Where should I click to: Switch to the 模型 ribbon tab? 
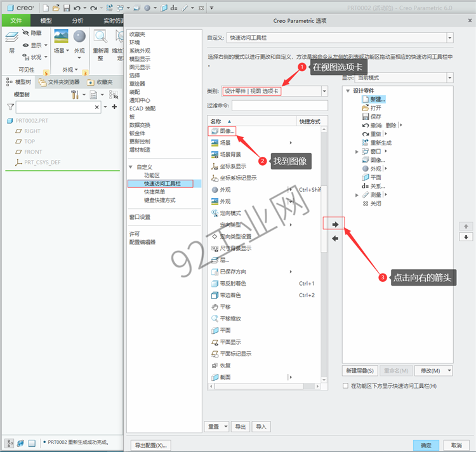46,20
